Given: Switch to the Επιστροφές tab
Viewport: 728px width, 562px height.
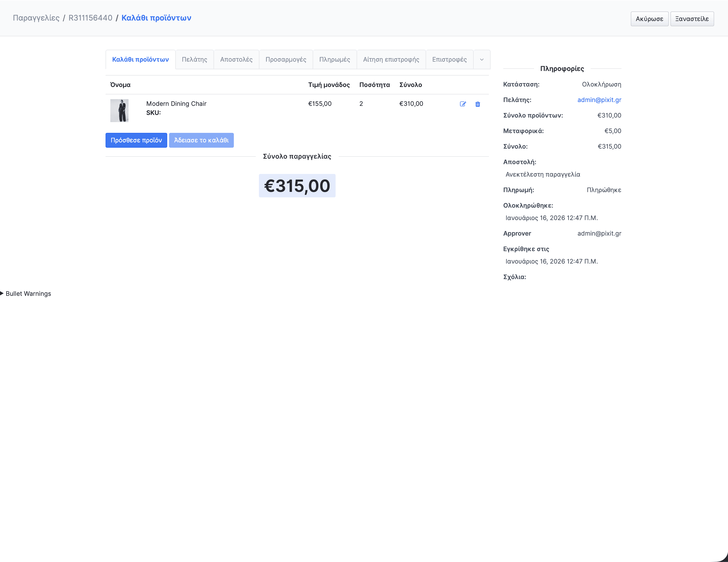Looking at the screenshot, I should (449, 60).
